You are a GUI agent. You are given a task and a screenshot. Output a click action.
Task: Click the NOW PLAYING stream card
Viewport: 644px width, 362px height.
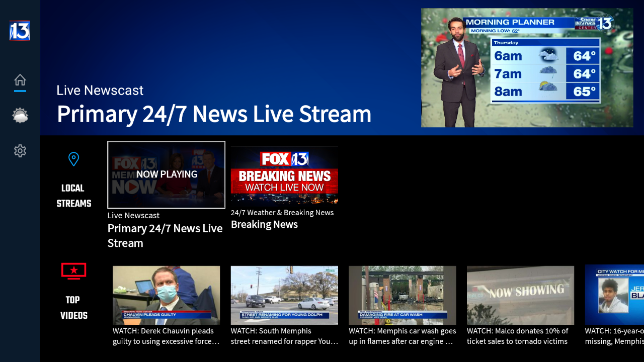166,174
